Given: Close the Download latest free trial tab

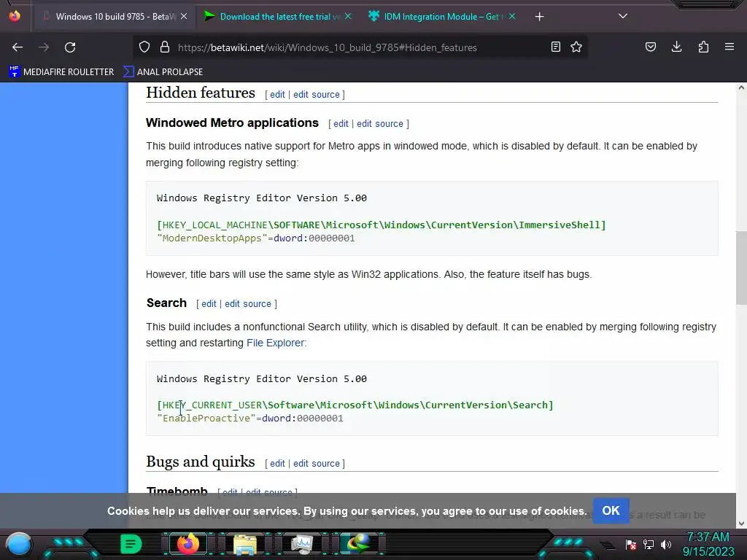Looking at the screenshot, I should [348, 17].
